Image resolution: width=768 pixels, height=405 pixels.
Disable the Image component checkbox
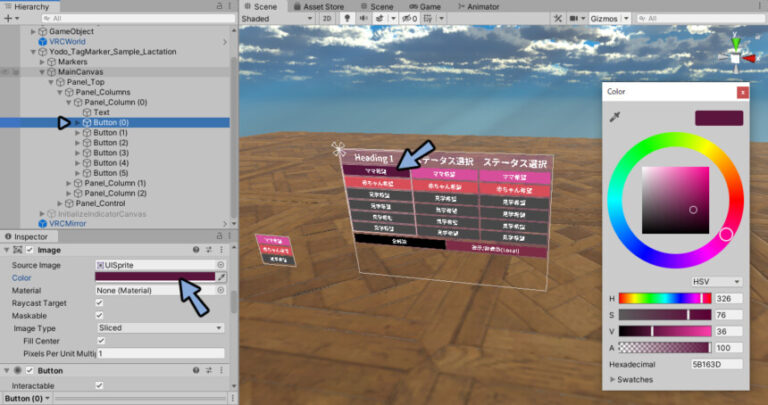pos(29,250)
